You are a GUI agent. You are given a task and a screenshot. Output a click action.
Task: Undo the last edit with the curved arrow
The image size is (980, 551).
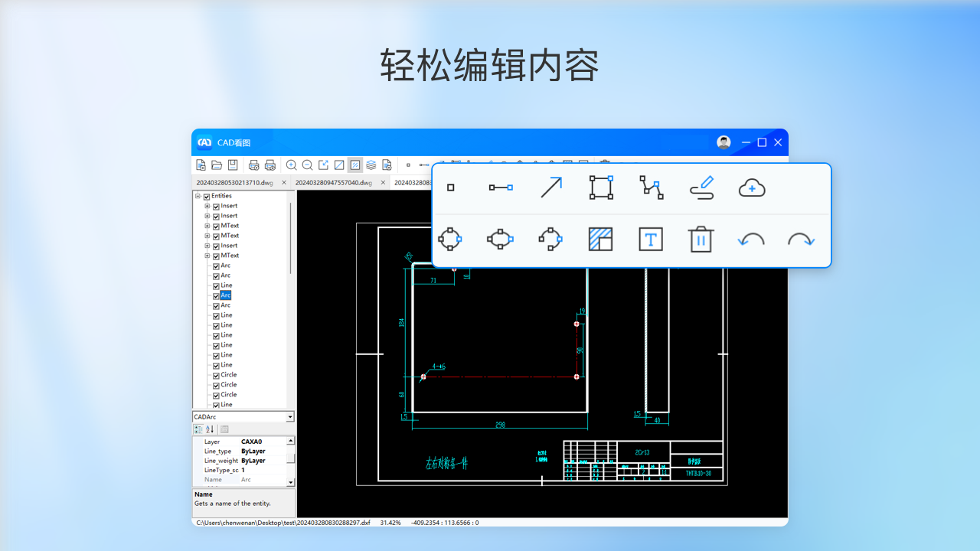(751, 240)
